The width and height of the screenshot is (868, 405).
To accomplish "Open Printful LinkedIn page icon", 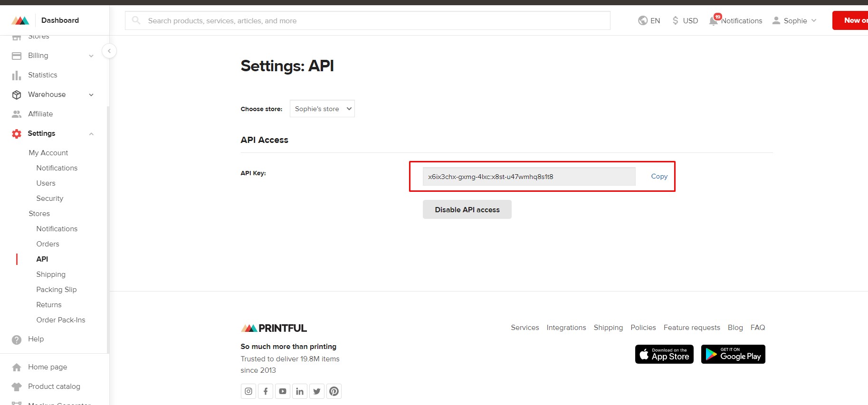I will [x=300, y=391].
